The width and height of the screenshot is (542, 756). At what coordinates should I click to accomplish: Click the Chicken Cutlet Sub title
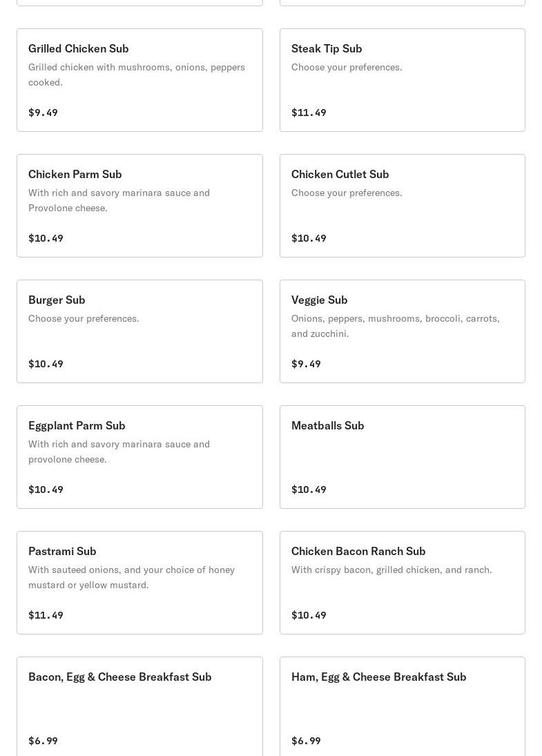[x=340, y=174]
